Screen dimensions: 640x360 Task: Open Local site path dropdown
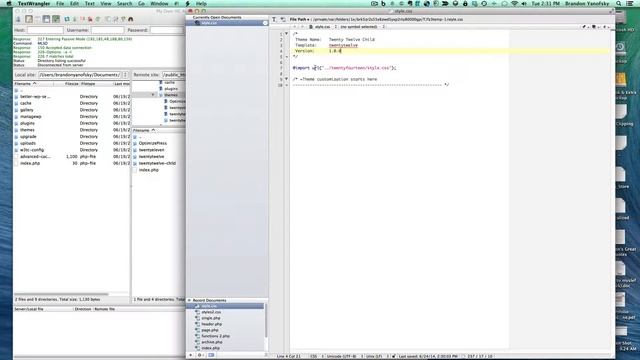point(125,75)
